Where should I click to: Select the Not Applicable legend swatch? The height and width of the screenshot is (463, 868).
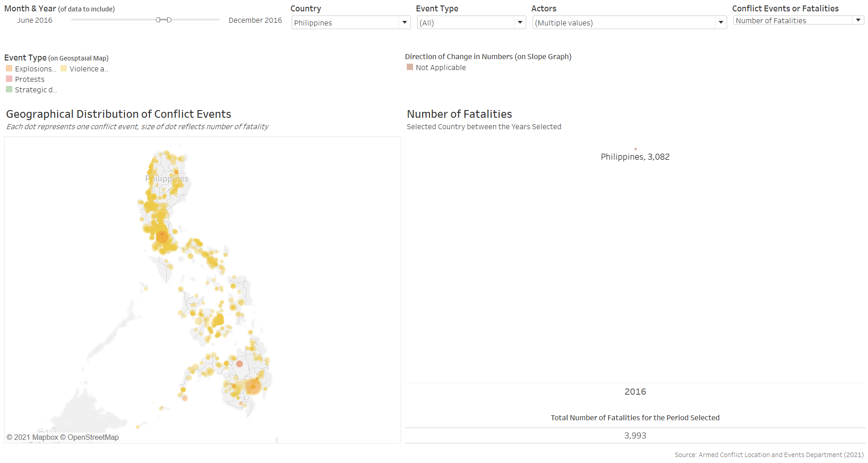tap(410, 67)
